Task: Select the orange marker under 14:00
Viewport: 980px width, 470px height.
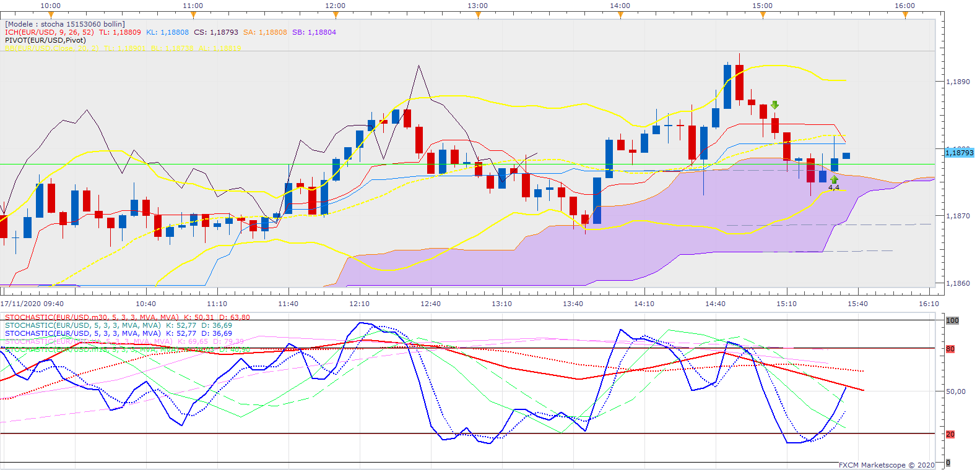Action: [x=620, y=14]
